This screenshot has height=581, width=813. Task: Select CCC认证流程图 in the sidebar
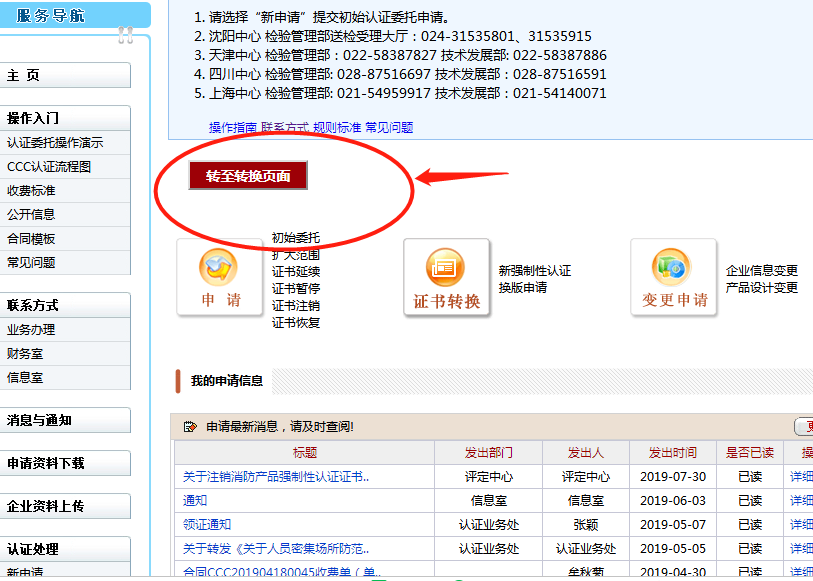click(x=49, y=167)
